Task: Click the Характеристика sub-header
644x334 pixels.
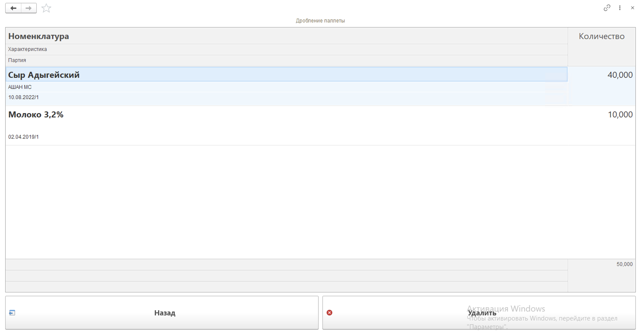Action: [x=27, y=49]
